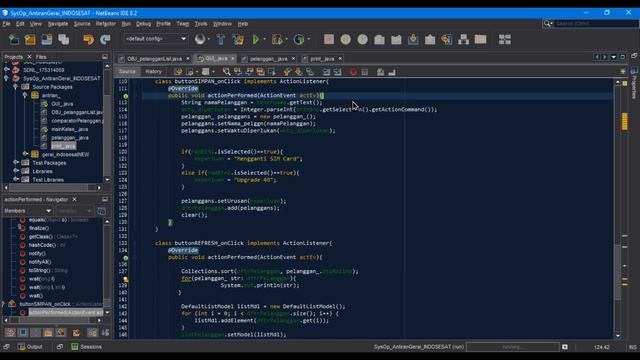Click the Comment editor toolbar icon

(x=380, y=72)
